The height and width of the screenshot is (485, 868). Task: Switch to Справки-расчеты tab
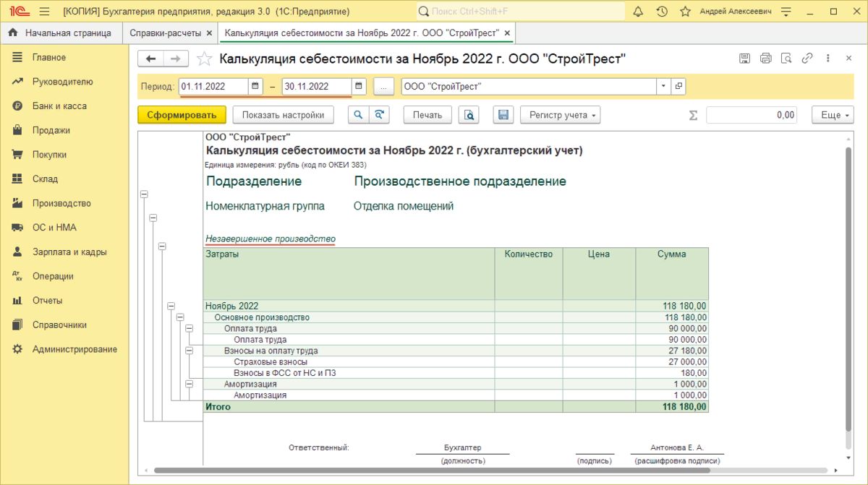click(x=166, y=33)
